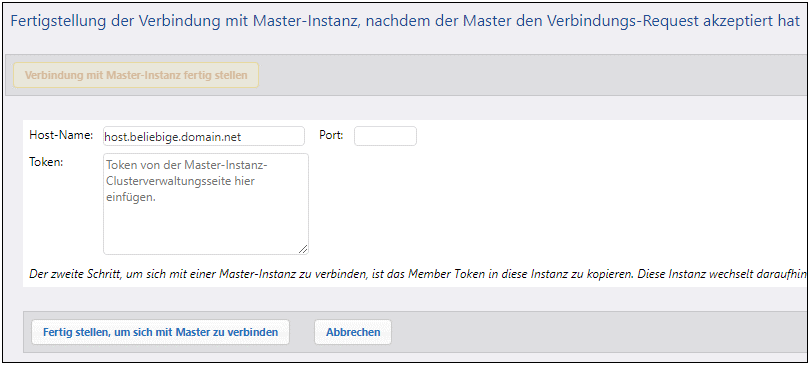
Task: Select the 'Token:' label
Action: tap(46, 162)
